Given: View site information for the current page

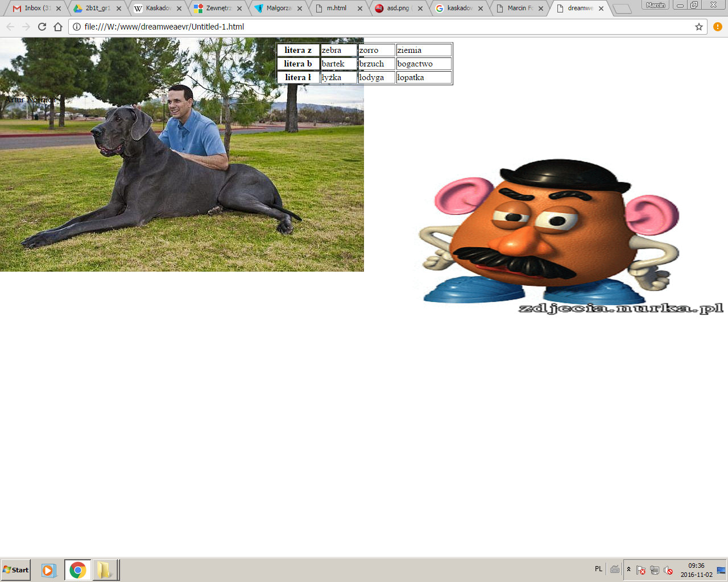Looking at the screenshot, I should pos(77,27).
